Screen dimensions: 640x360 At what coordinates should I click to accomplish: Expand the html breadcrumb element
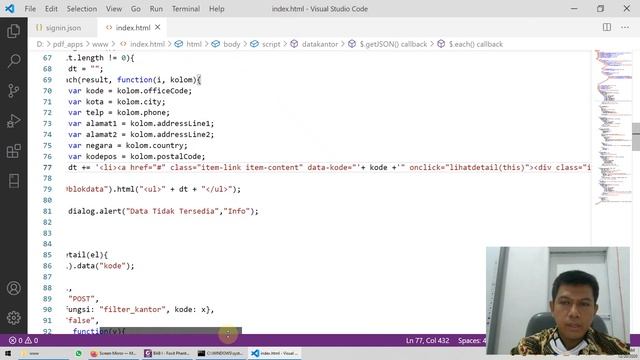point(189,44)
